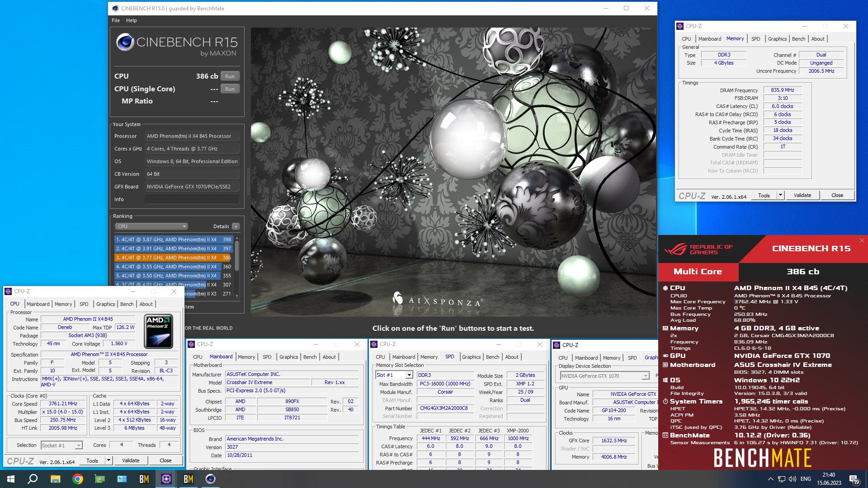Click the Multi Core label in BenchMate panel
This screenshot has height=488, width=868.
click(698, 272)
